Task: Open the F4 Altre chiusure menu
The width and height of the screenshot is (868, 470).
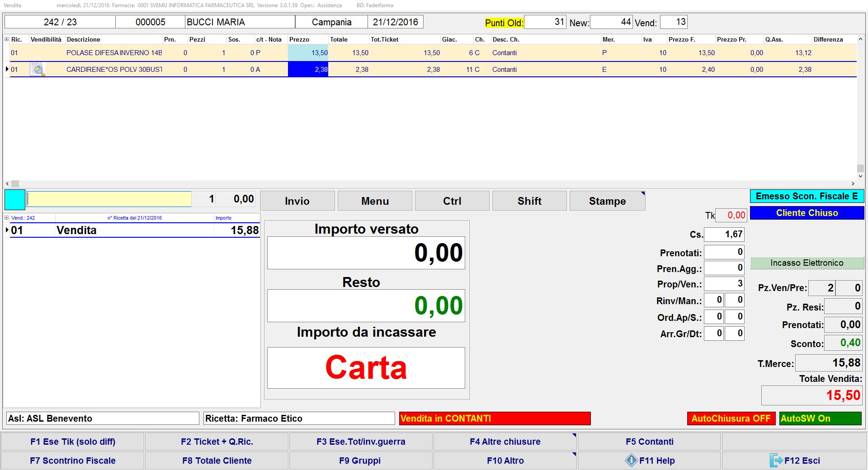Action: coord(505,442)
